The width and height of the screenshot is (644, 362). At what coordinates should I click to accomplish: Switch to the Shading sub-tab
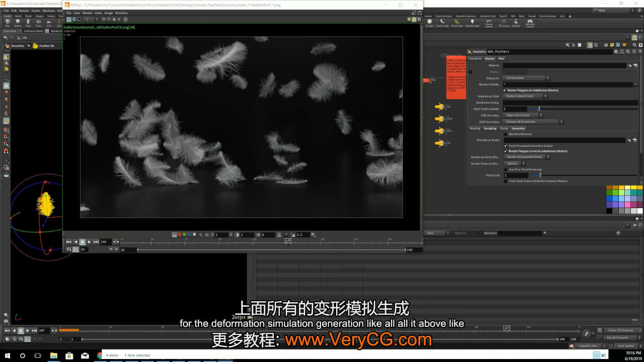(474, 128)
